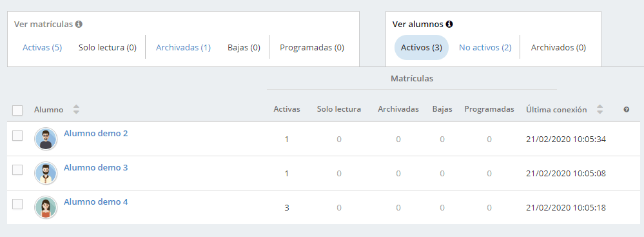Open Alumno demo 4 avatar picture
The image size is (644, 237).
pyautogui.click(x=46, y=207)
